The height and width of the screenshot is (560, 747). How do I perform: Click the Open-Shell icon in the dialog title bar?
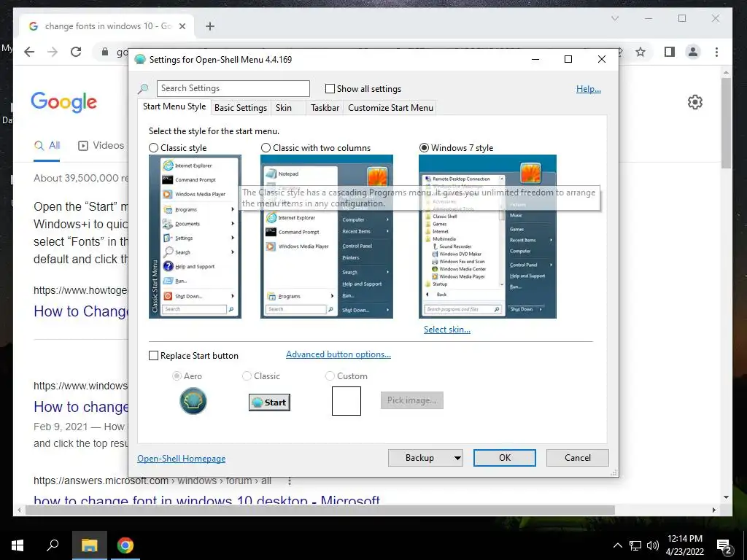coord(140,60)
